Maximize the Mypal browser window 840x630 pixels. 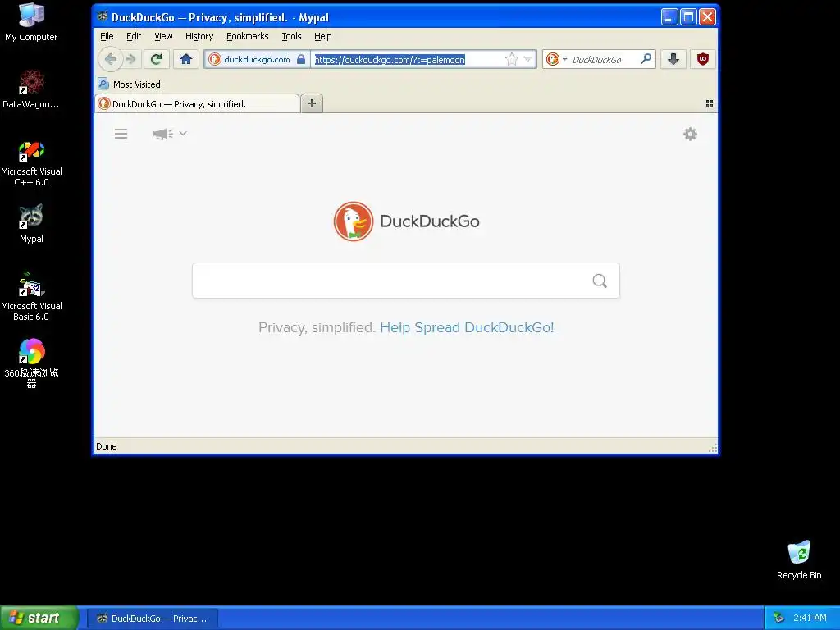(x=688, y=17)
